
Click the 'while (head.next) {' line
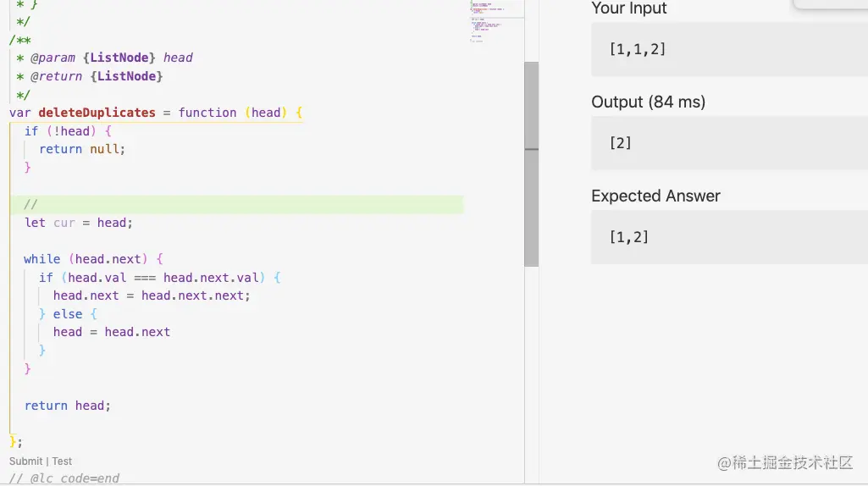pos(93,259)
